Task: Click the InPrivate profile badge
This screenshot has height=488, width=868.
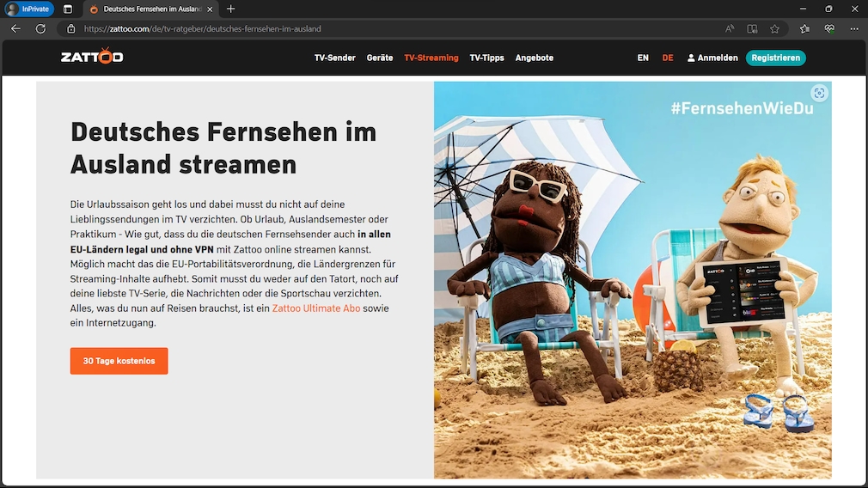Action: pos(28,9)
